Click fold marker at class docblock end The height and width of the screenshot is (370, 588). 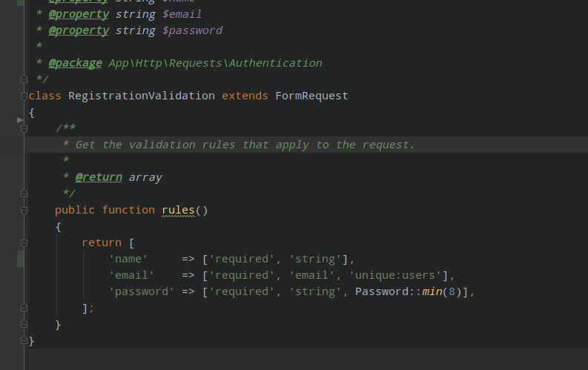click(24, 79)
